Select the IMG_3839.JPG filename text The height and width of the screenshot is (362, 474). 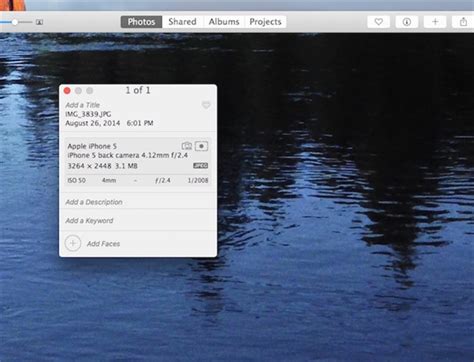[88, 114]
